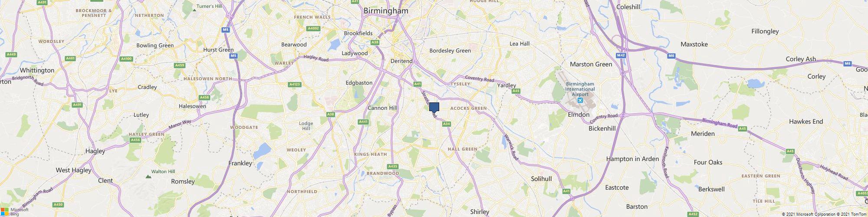Click the Walton Hill peak marker
The width and height of the screenshot is (868, 217).
coord(148,177)
